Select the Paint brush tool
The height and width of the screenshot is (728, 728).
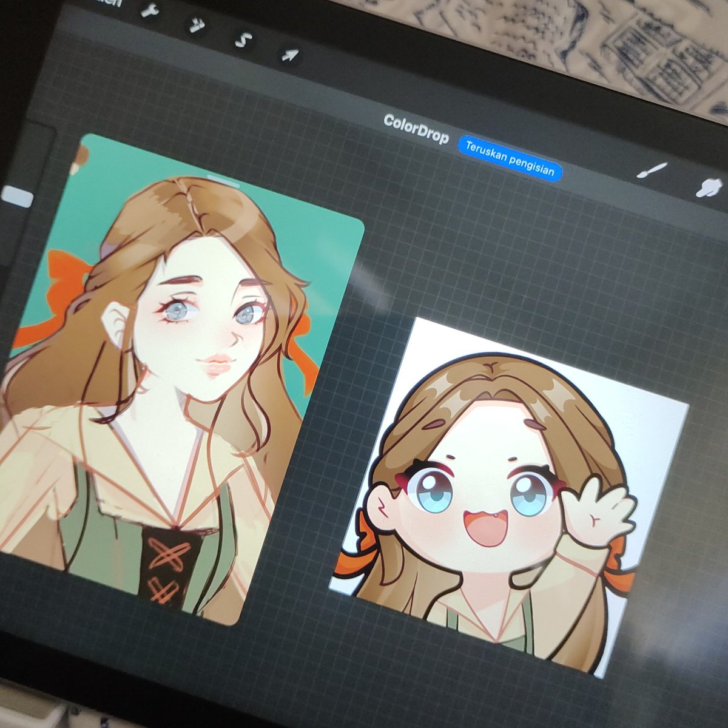(652, 170)
